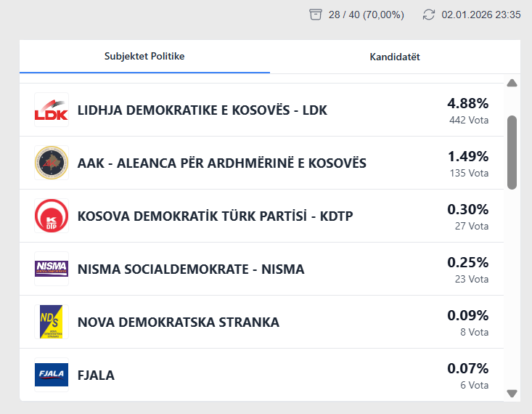Image resolution: width=532 pixels, height=414 pixels.
Task: Open Lidhja Demokratike e Kosovës row
Action: pos(202,110)
